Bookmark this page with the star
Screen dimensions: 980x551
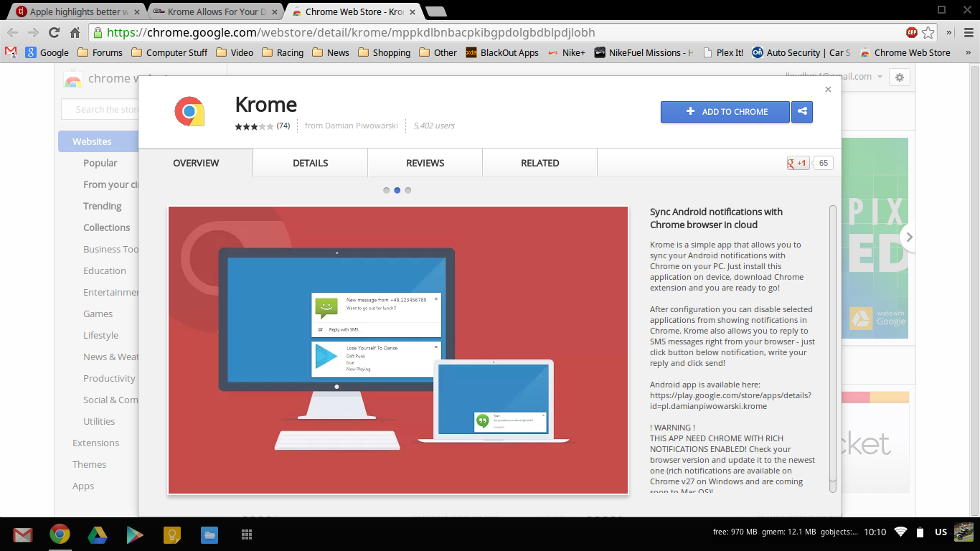coord(928,32)
